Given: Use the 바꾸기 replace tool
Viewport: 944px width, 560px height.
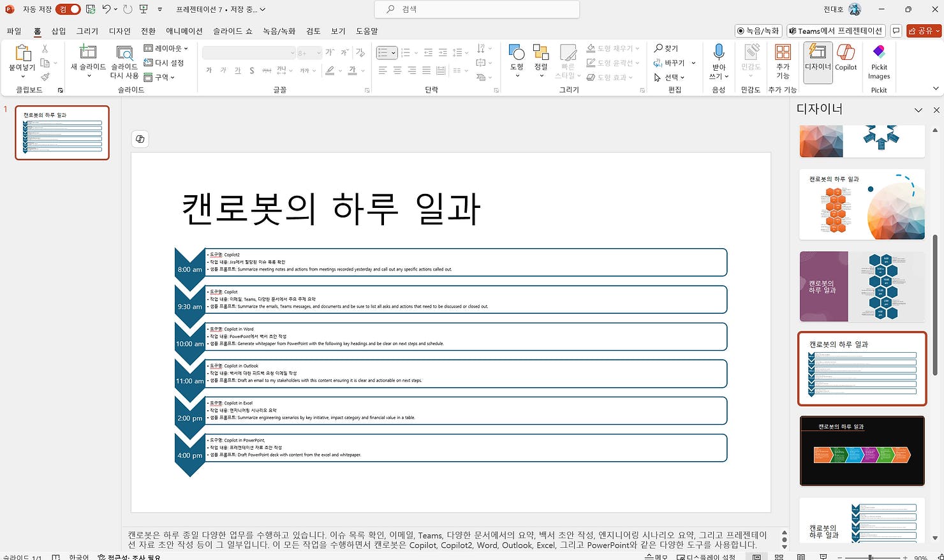Looking at the screenshot, I should pos(673,63).
